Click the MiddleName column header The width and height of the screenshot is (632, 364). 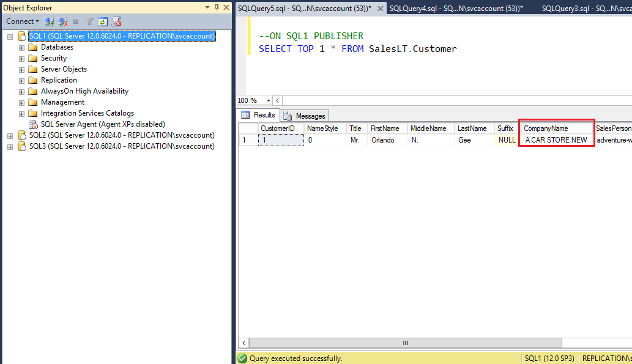(x=431, y=128)
